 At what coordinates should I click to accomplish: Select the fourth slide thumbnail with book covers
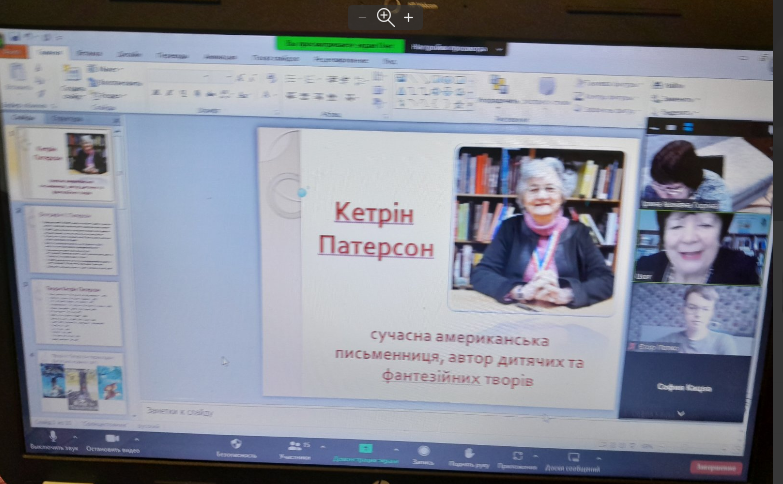point(81,383)
